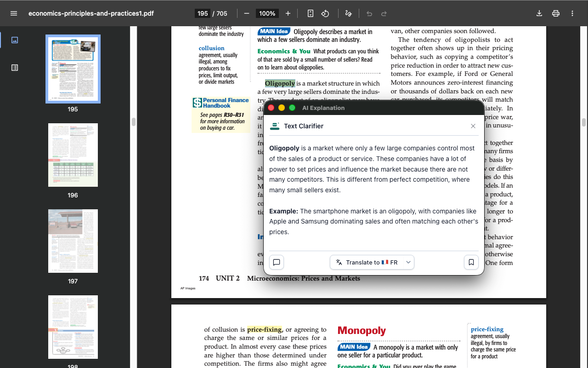Show the thumbnails view in sidebar
The image size is (588, 368).
(15, 40)
